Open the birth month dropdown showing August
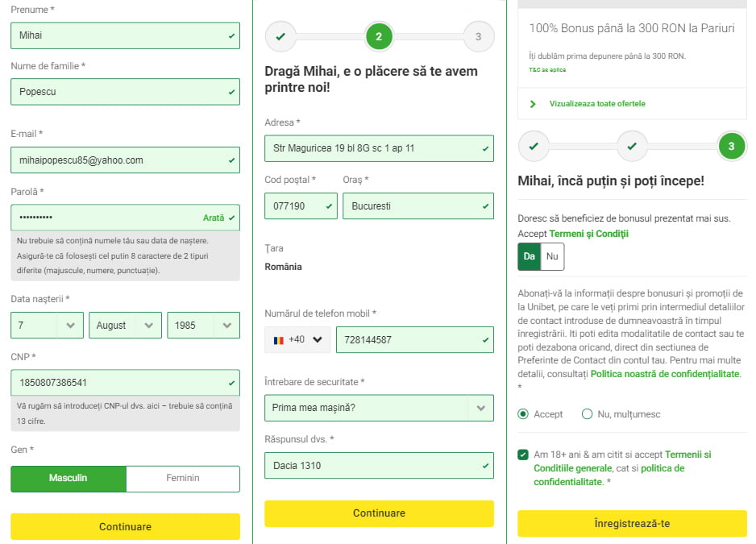756x544 pixels. (125, 325)
